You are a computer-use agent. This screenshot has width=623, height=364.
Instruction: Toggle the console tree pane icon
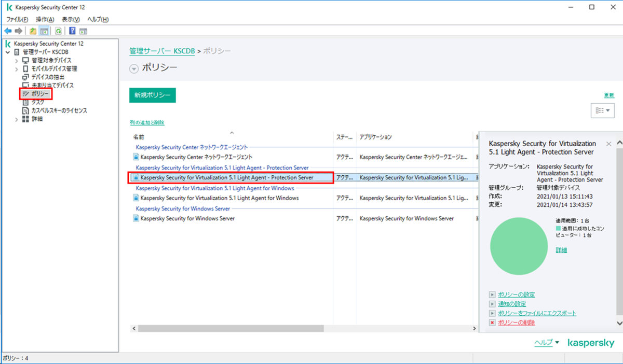pyautogui.click(x=44, y=31)
